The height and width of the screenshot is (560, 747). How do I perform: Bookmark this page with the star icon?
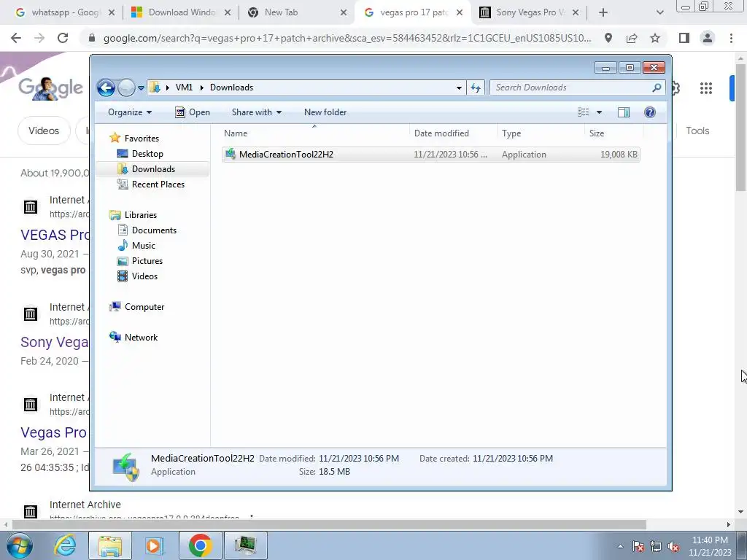[655, 38]
